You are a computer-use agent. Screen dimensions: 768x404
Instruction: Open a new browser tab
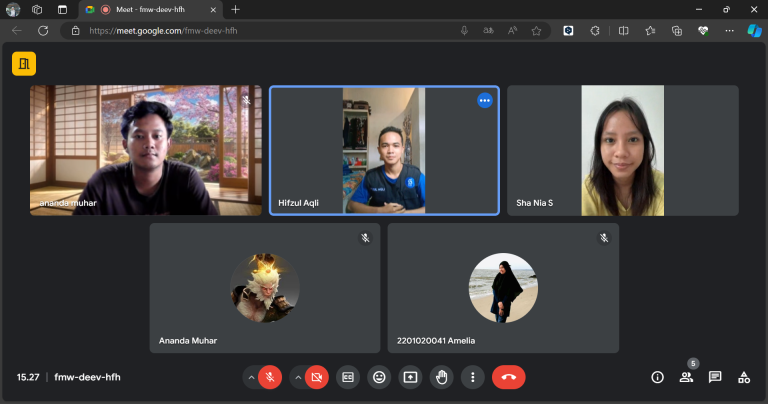[236, 10]
